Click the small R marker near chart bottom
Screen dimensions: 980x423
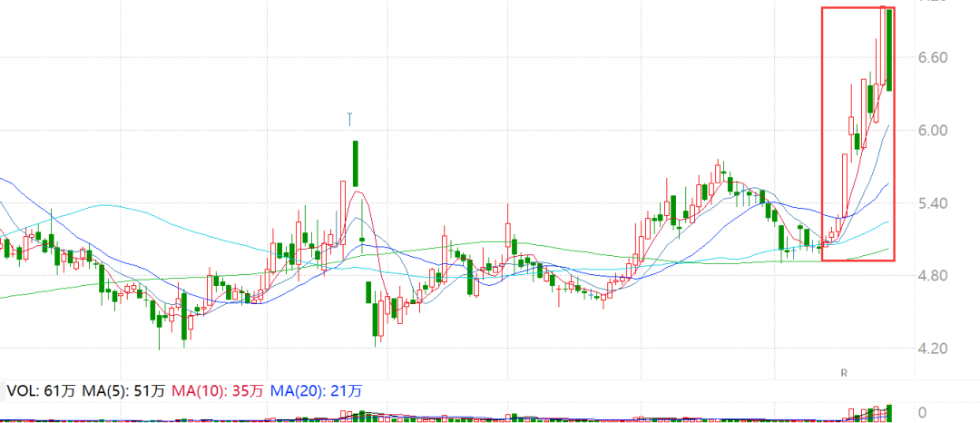coord(843,373)
